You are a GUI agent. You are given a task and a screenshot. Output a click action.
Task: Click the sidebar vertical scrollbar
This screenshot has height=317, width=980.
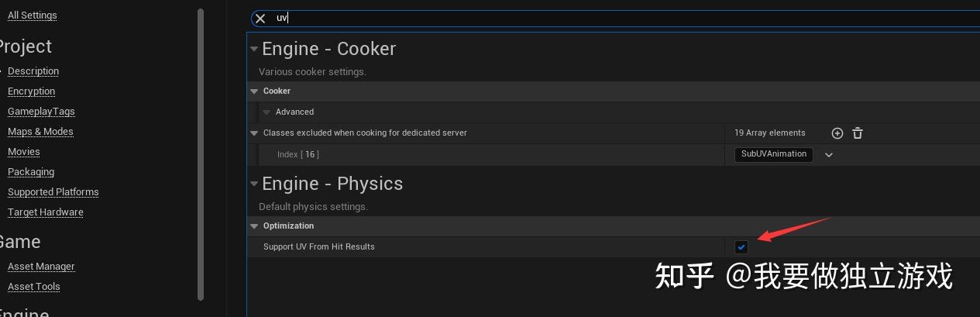pyautogui.click(x=201, y=155)
